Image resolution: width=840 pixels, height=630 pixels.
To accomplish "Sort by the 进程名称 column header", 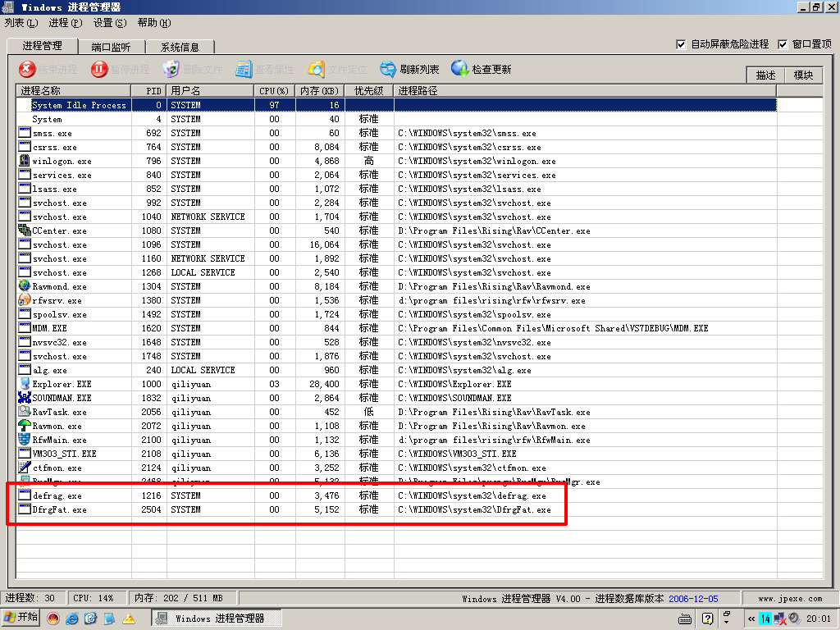I will (x=74, y=90).
